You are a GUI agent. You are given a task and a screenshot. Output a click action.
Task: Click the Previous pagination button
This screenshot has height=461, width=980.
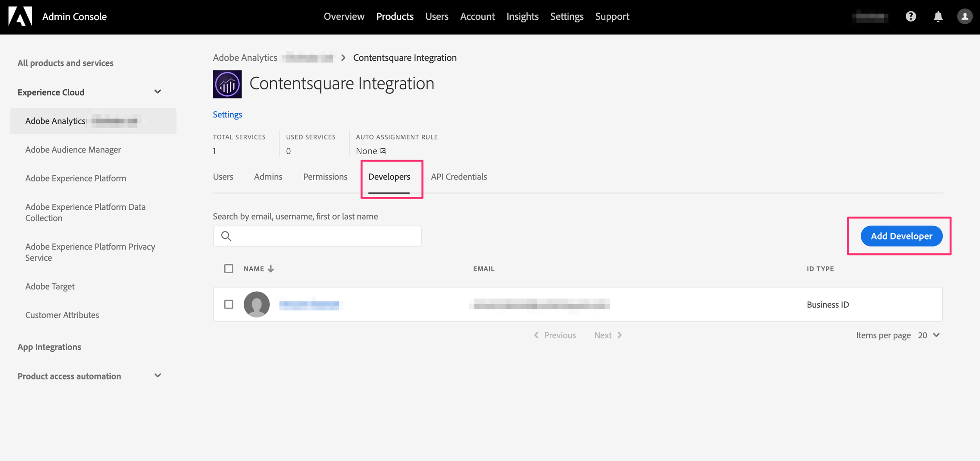[555, 335]
